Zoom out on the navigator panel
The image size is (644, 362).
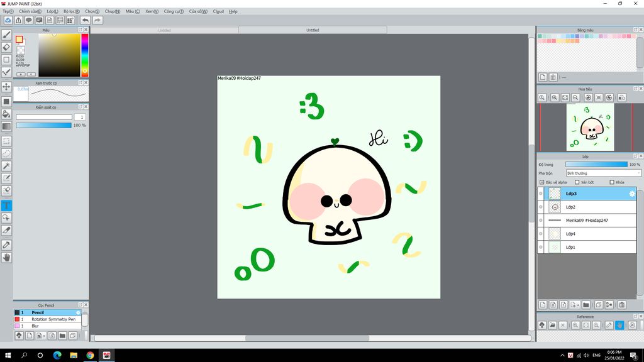575,97
